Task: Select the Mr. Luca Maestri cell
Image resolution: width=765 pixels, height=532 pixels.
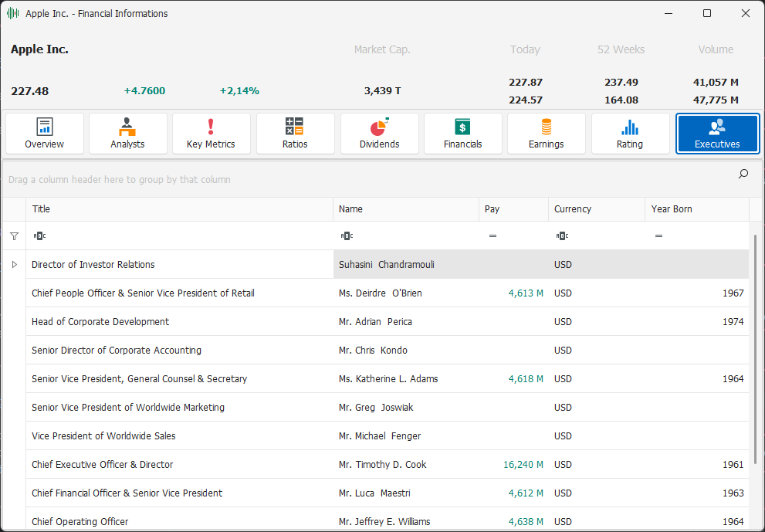Action: pyautogui.click(x=406, y=493)
